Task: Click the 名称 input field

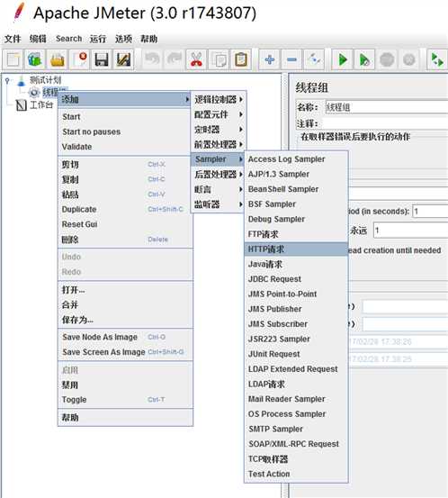Action: [387, 107]
